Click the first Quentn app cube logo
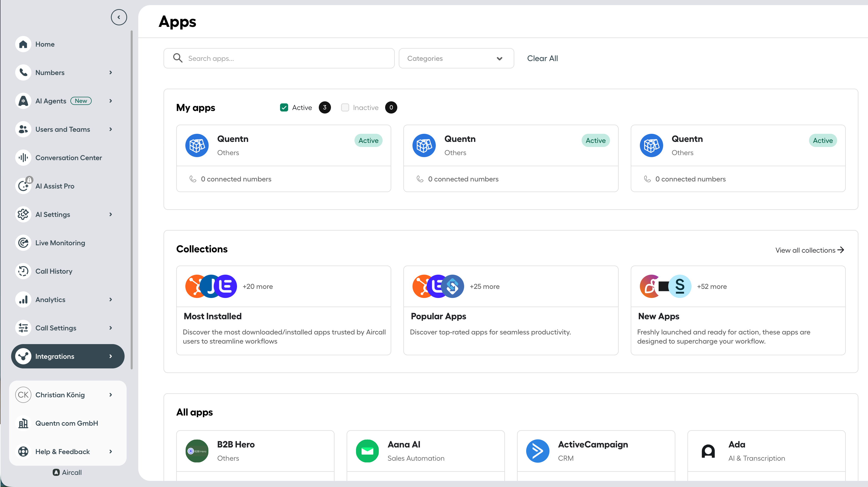The height and width of the screenshot is (487, 868). click(x=197, y=145)
